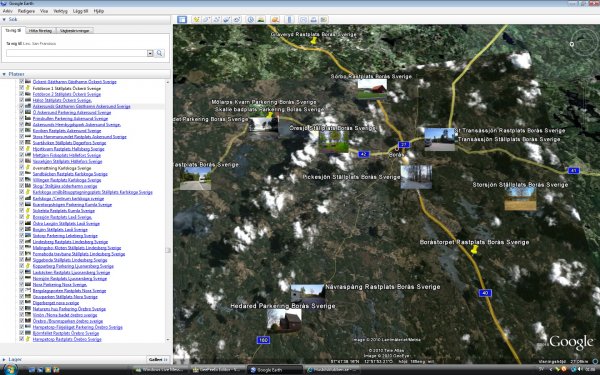The width and height of the screenshot is (600, 375).
Task: Uncheck Digerberget nora sverige checkbox
Action: tap(21, 303)
